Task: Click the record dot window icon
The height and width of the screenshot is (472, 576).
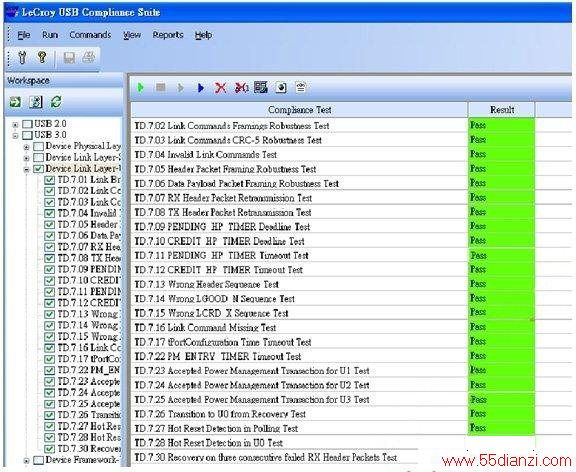Action: [x=281, y=88]
